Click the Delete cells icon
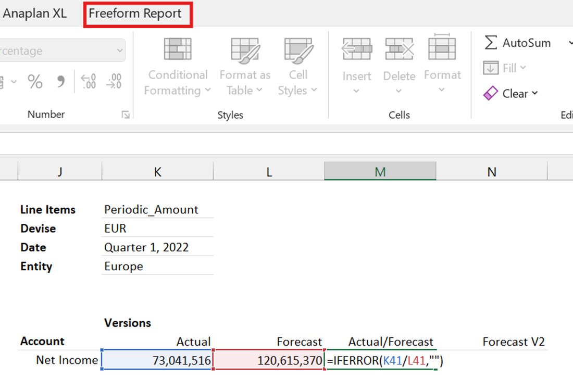Viewport: 573px width, 392px height. tap(400, 49)
